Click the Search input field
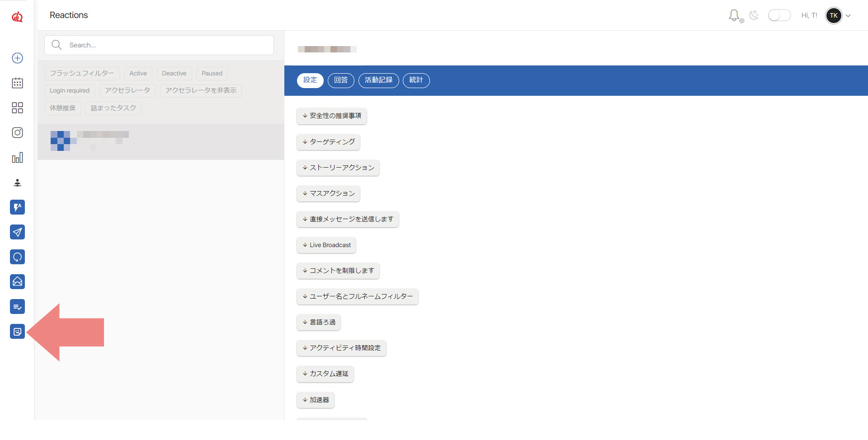This screenshot has width=868, height=440. tap(167, 45)
